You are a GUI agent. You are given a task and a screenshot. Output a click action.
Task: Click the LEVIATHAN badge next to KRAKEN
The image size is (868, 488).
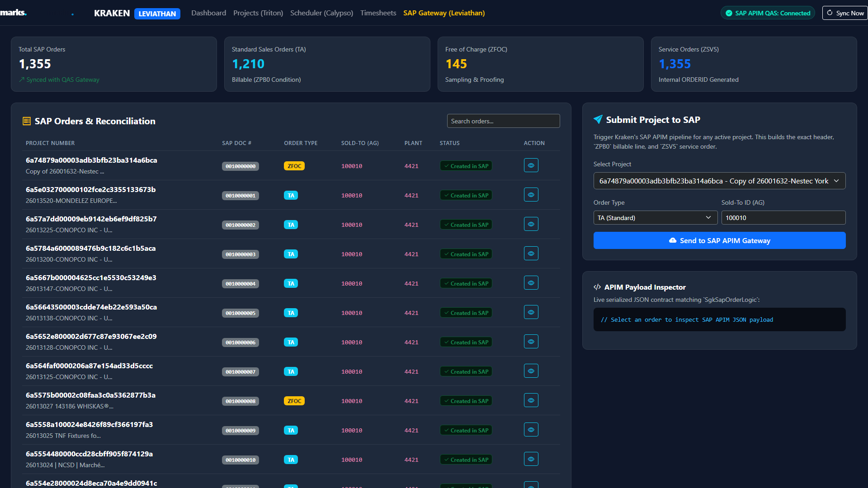[x=157, y=14]
